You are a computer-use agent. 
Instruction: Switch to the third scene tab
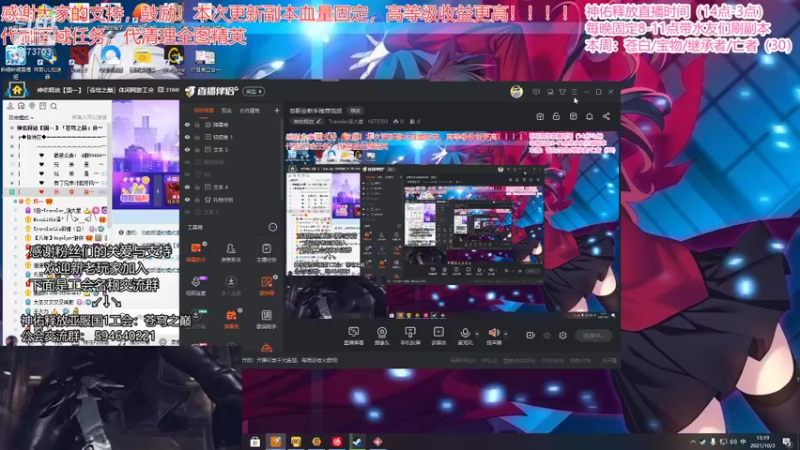[x=249, y=110]
